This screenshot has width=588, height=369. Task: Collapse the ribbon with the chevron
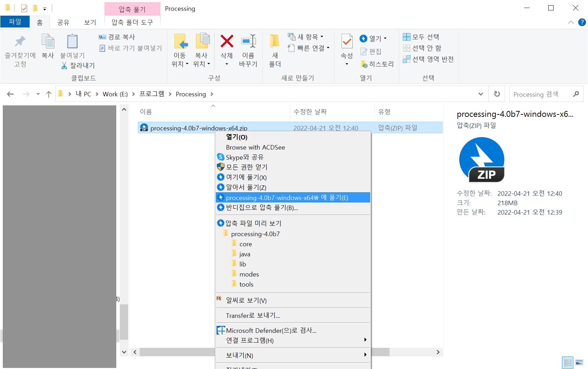click(x=571, y=22)
